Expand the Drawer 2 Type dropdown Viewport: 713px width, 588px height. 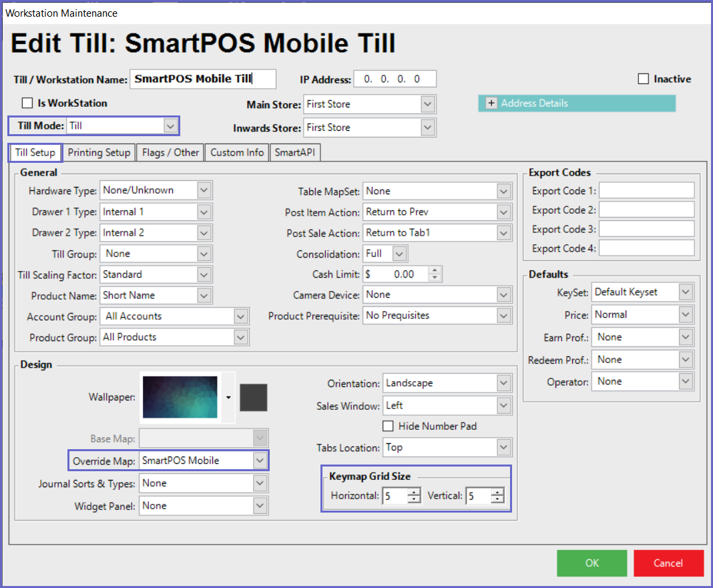point(204,233)
